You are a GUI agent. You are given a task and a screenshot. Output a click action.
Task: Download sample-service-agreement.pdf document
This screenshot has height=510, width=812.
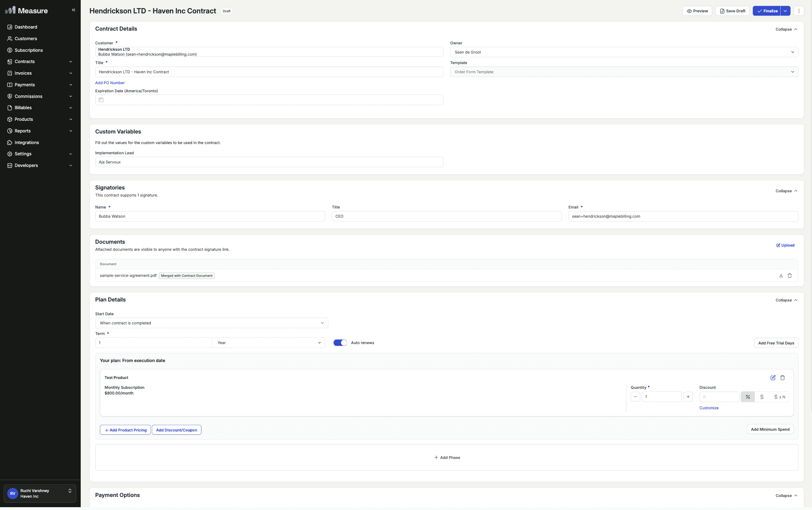point(781,275)
